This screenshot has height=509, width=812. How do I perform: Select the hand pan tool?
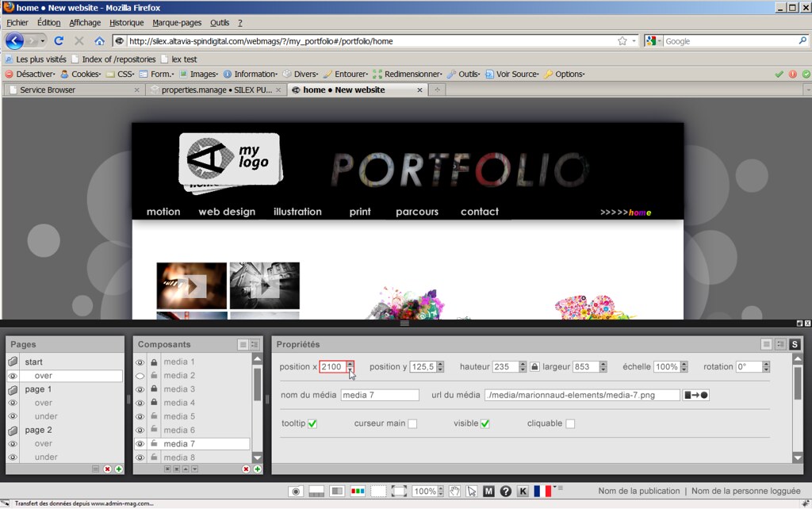pos(455,492)
